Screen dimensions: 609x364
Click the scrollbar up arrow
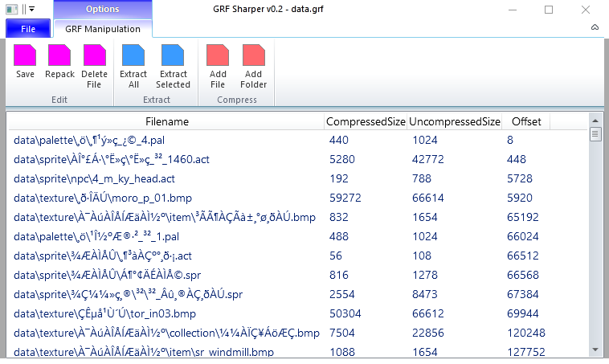coord(595,120)
